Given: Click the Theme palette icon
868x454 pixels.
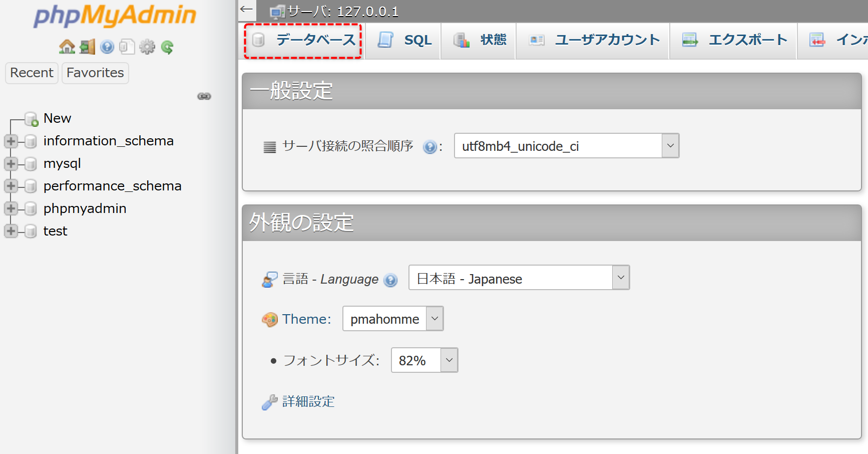Looking at the screenshot, I should (269, 319).
